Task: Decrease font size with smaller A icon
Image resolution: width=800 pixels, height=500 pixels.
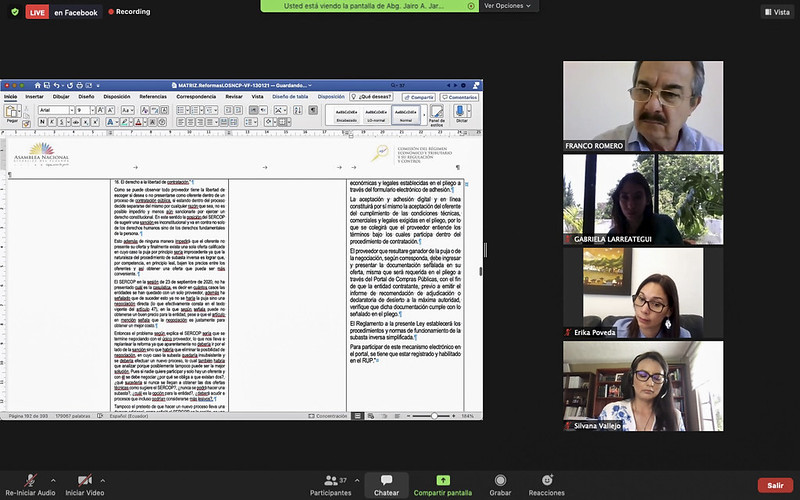Action: click(110, 110)
